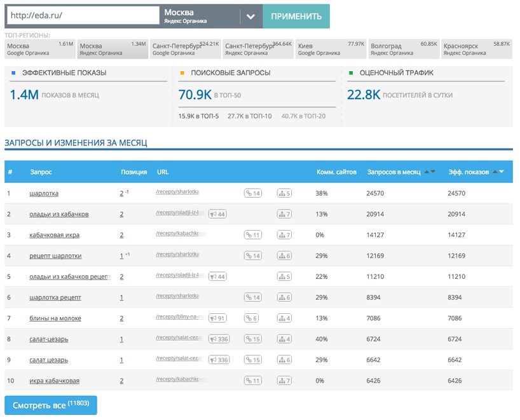The image size is (520, 420).
Task: Open sitemap badge in кабачковая икра row
Action: click(284, 235)
